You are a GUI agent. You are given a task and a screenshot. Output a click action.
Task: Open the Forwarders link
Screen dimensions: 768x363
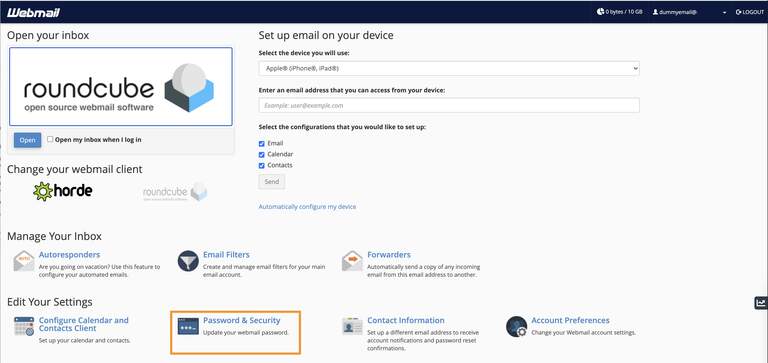(389, 255)
